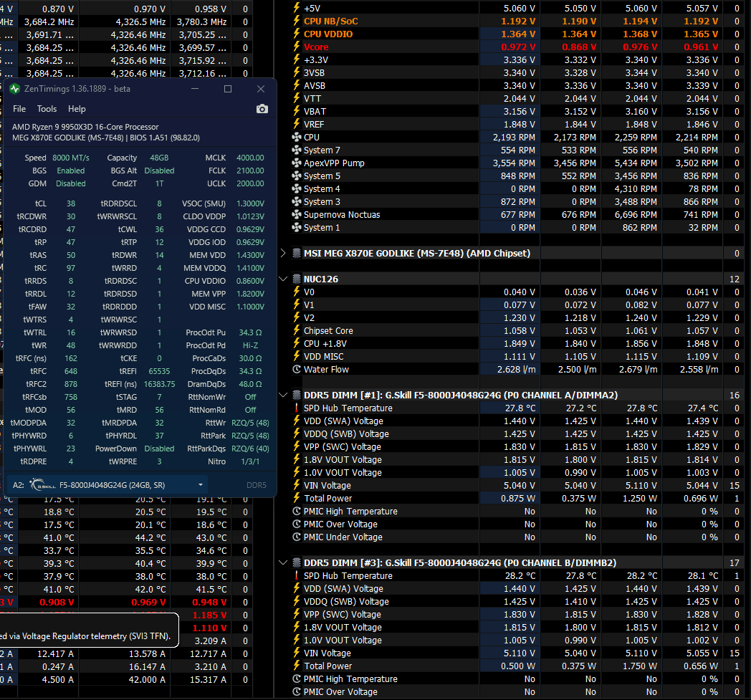Click the processor name AMD Ryzen 9 9950X3D
751x700 pixels.
tap(85, 127)
